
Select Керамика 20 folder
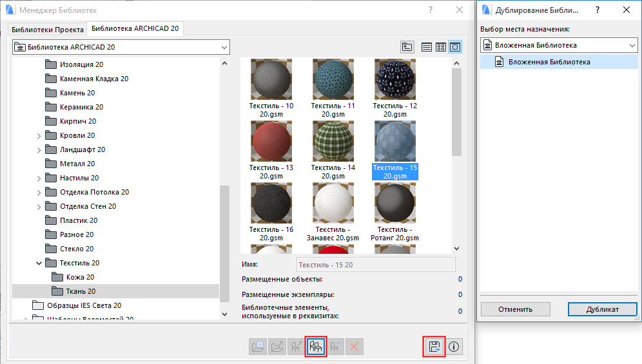[74, 107]
